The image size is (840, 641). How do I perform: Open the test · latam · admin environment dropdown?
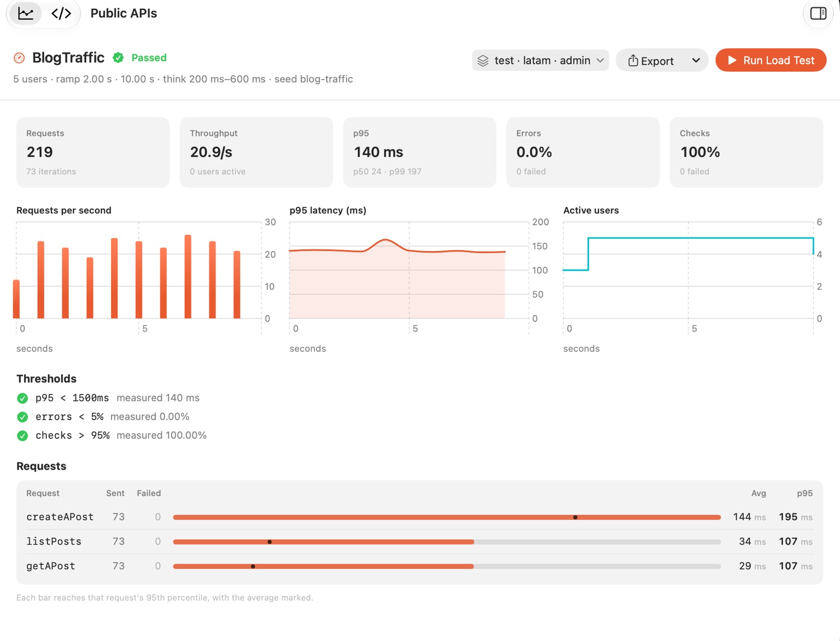(540, 61)
